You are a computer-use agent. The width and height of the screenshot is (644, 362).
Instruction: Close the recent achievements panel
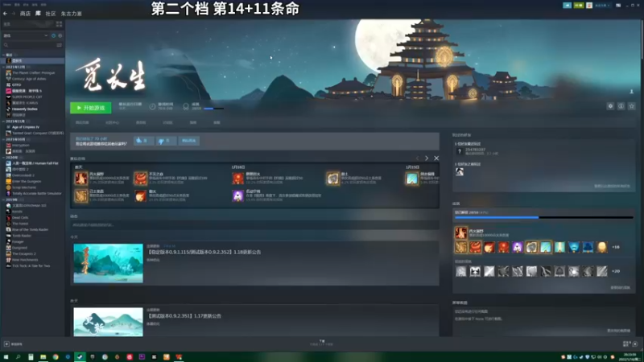click(436, 158)
